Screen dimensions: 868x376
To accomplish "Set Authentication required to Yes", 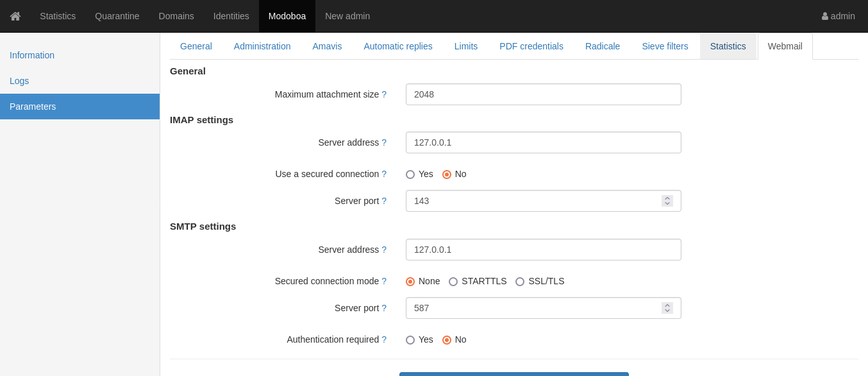I will [x=410, y=339].
